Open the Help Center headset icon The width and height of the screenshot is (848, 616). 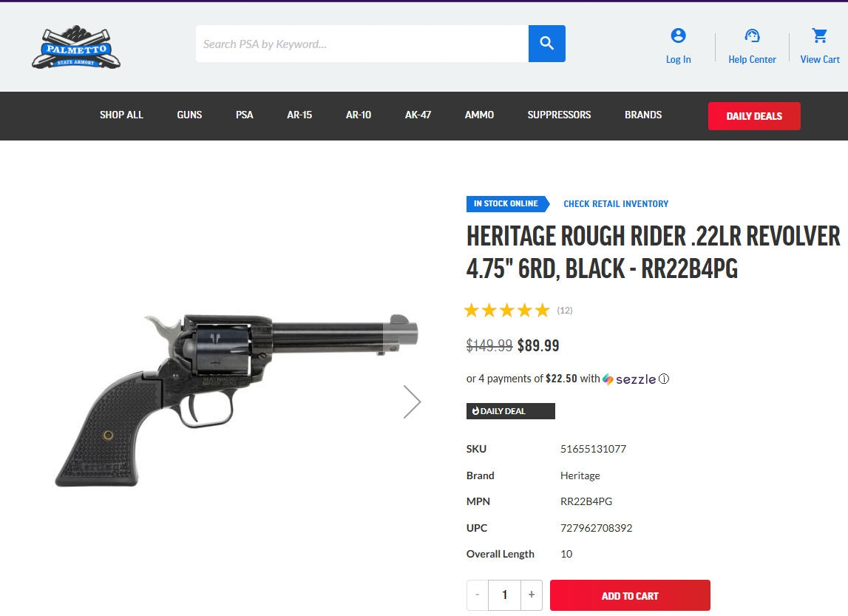(x=752, y=35)
